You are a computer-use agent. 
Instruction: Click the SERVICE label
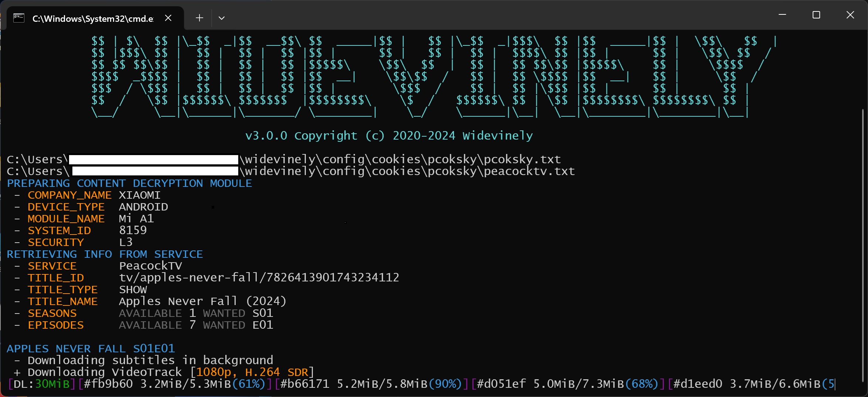click(52, 266)
